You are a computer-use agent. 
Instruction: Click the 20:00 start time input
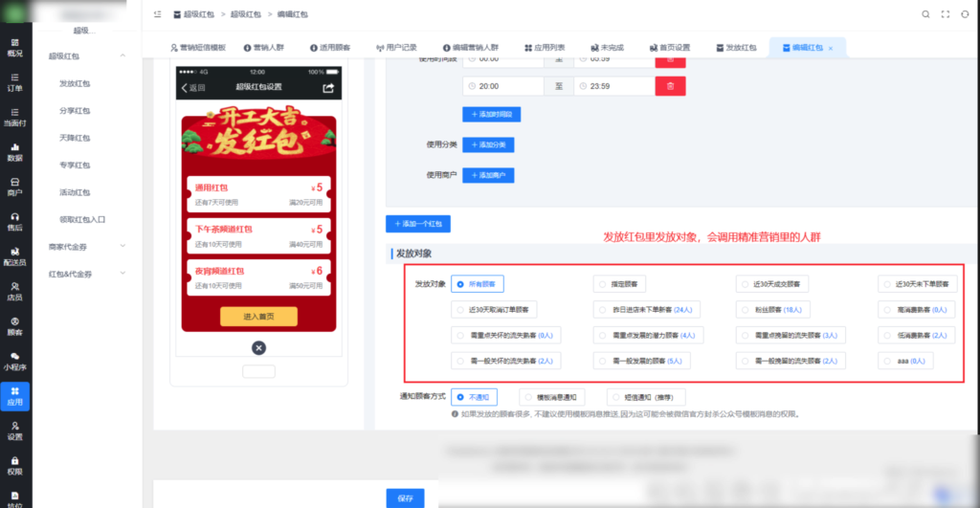[503, 86]
